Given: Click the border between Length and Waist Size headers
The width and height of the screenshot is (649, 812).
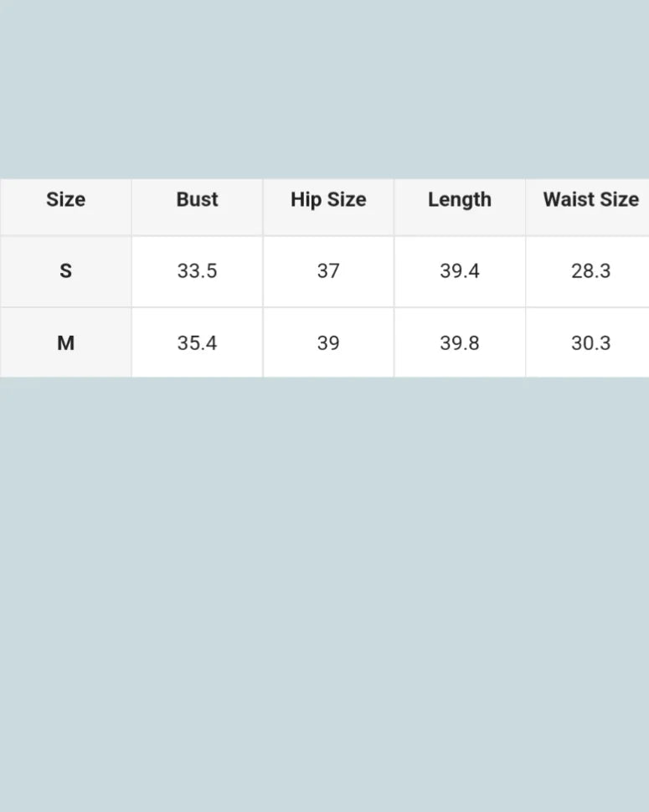Looking at the screenshot, I should pos(525,206).
